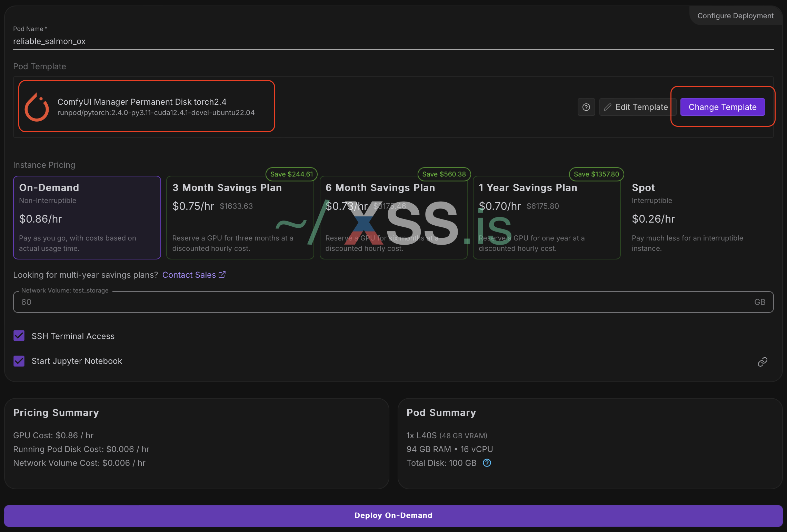Choose the 3 Month Savings Plan
The image size is (787, 532).
point(240,217)
